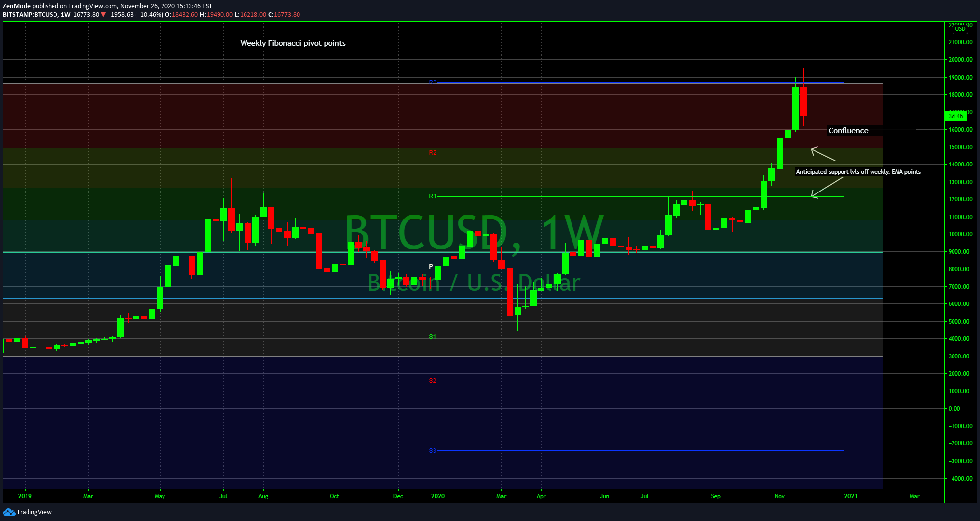Click the TradingView cloud logo icon

(9, 512)
